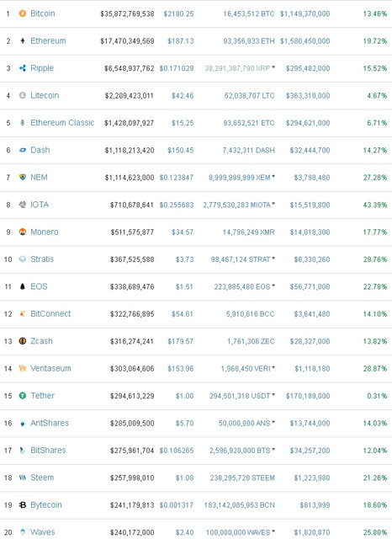
Task: Open the Dash name link
Action: (40, 150)
